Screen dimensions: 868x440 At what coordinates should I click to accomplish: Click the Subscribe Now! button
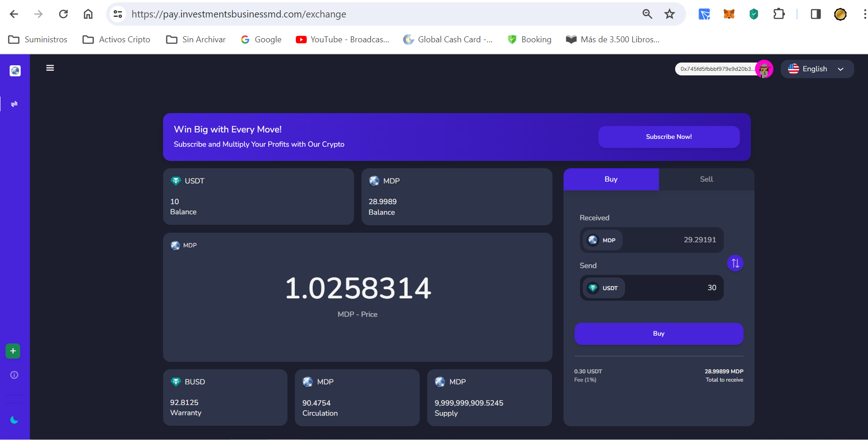[668, 137]
